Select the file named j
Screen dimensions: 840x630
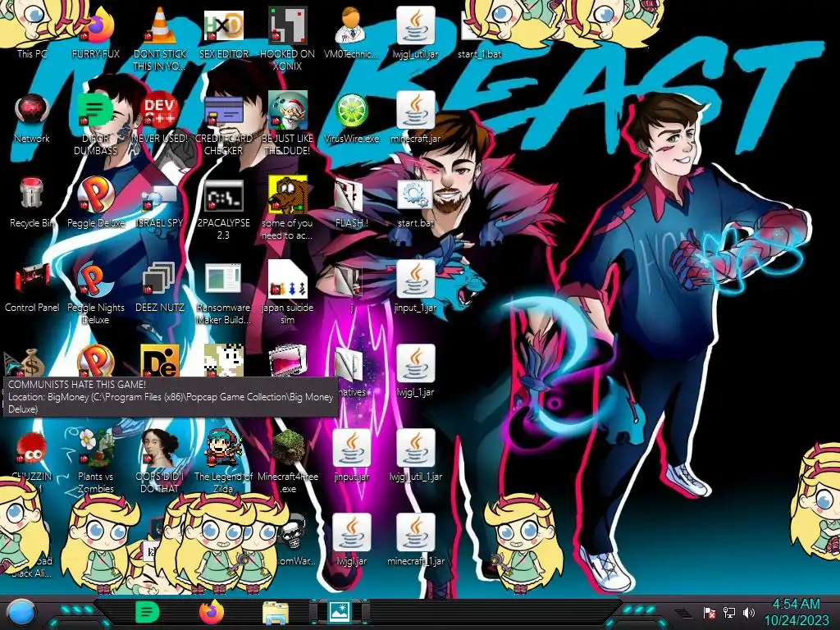coord(351,288)
